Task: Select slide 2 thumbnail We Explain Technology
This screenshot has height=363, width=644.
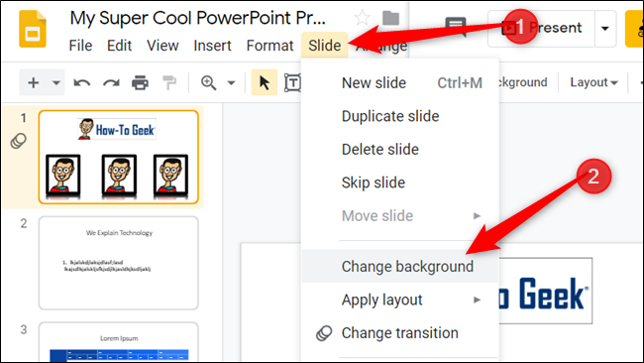Action: point(118,263)
